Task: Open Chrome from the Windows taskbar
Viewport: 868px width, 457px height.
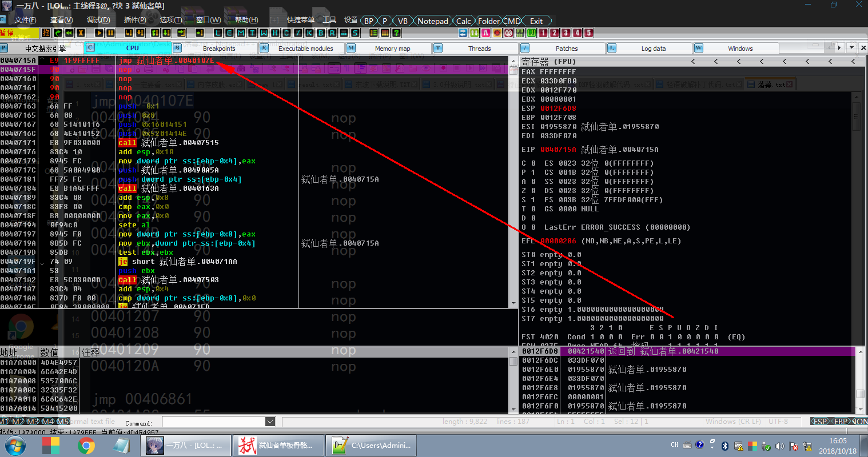Action: point(86,446)
